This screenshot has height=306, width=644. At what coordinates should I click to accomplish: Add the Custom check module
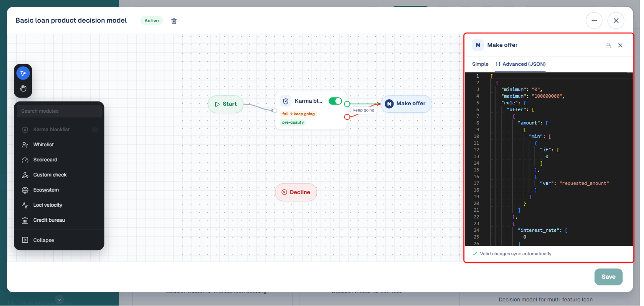[59, 175]
